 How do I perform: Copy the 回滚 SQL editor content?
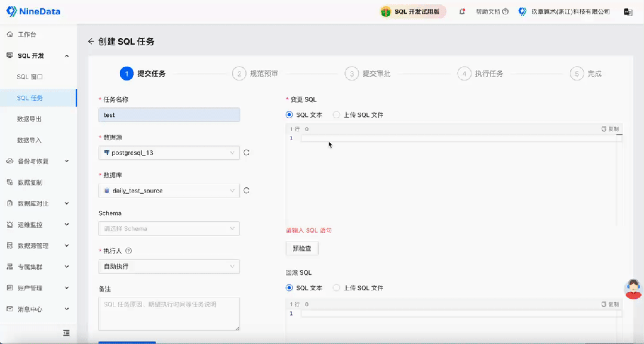[x=611, y=304]
